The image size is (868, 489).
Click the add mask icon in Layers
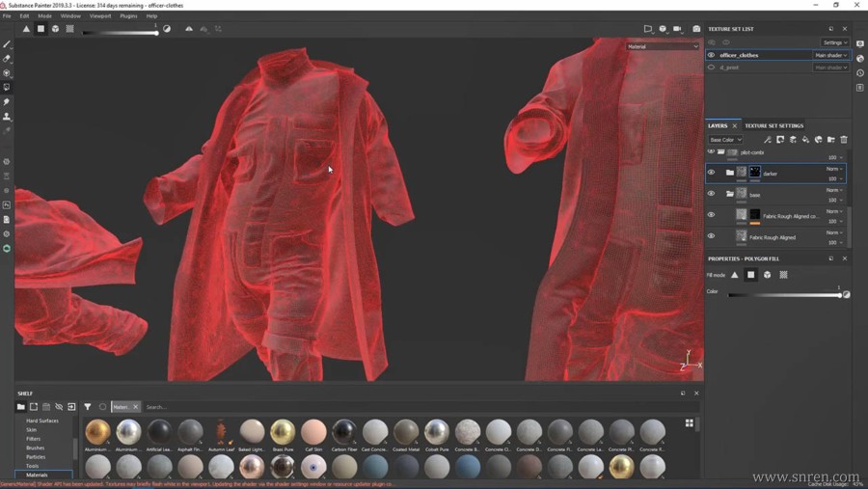click(x=780, y=140)
